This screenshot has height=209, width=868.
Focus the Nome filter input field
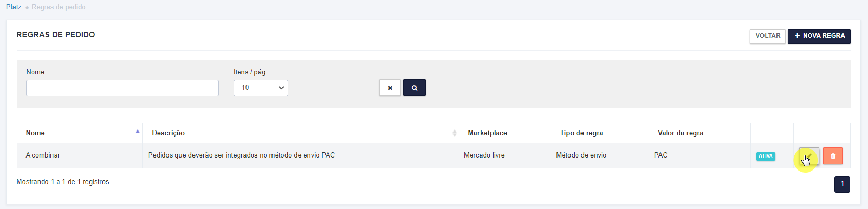pyautogui.click(x=122, y=88)
